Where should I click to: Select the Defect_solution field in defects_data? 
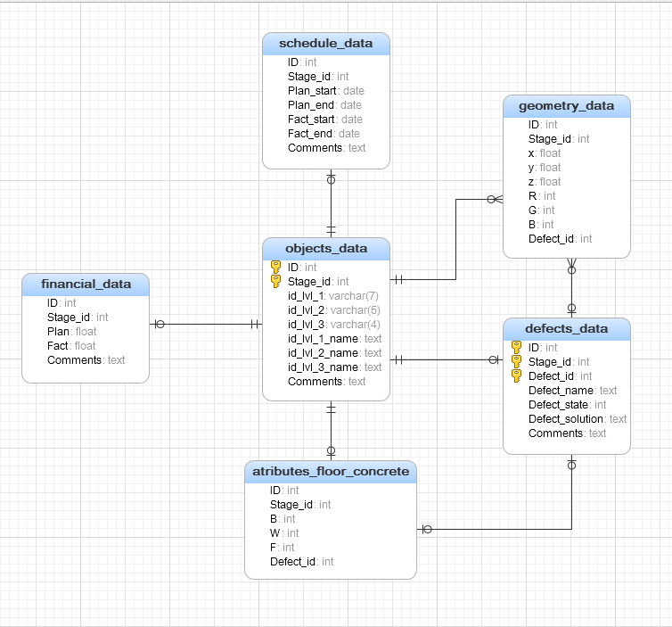point(577,419)
